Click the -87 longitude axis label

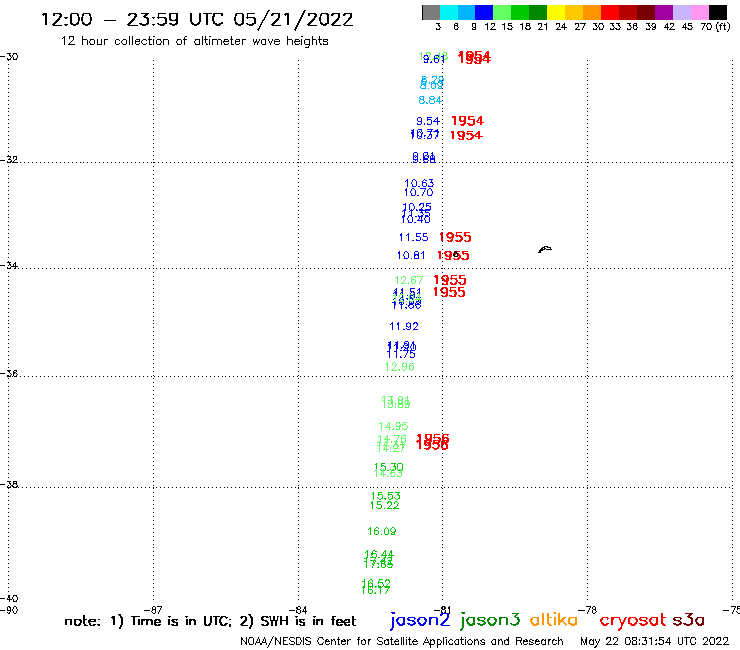pyautogui.click(x=153, y=610)
